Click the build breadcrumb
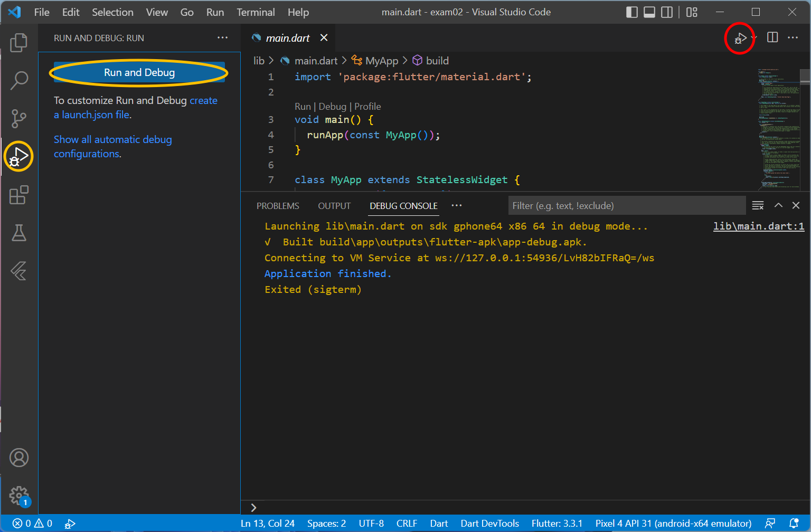The width and height of the screenshot is (811, 532). (437, 61)
